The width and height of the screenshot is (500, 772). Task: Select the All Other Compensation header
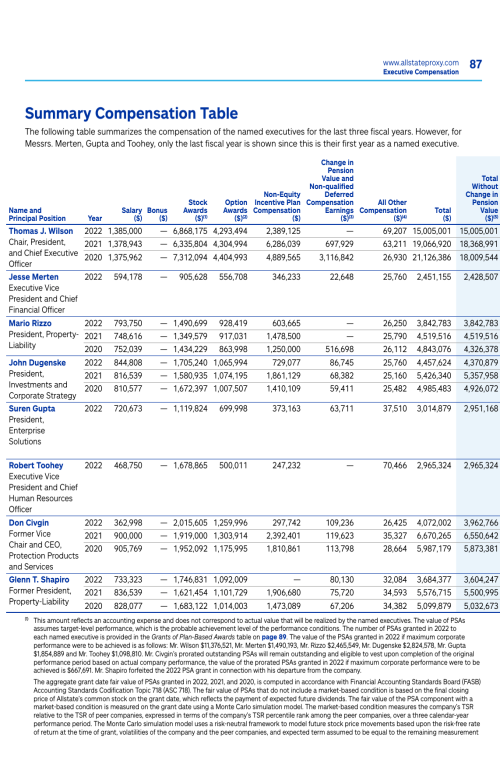coord(383,210)
